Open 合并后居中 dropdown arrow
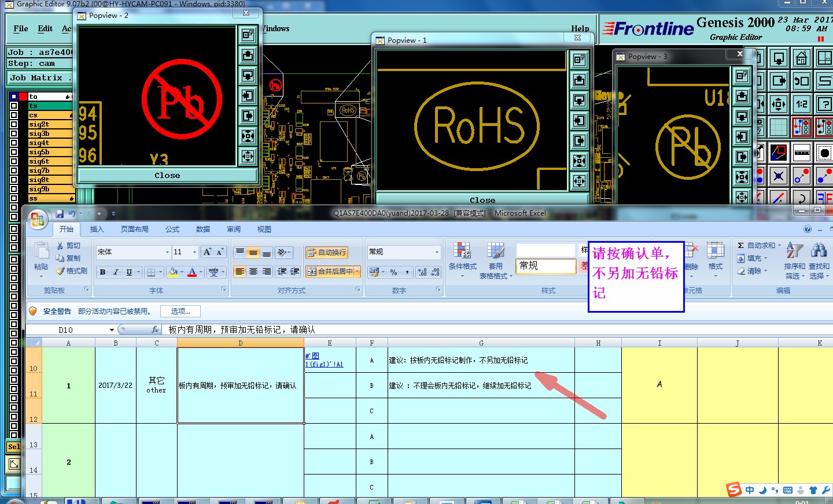This screenshot has height=504, width=833. tap(357, 272)
